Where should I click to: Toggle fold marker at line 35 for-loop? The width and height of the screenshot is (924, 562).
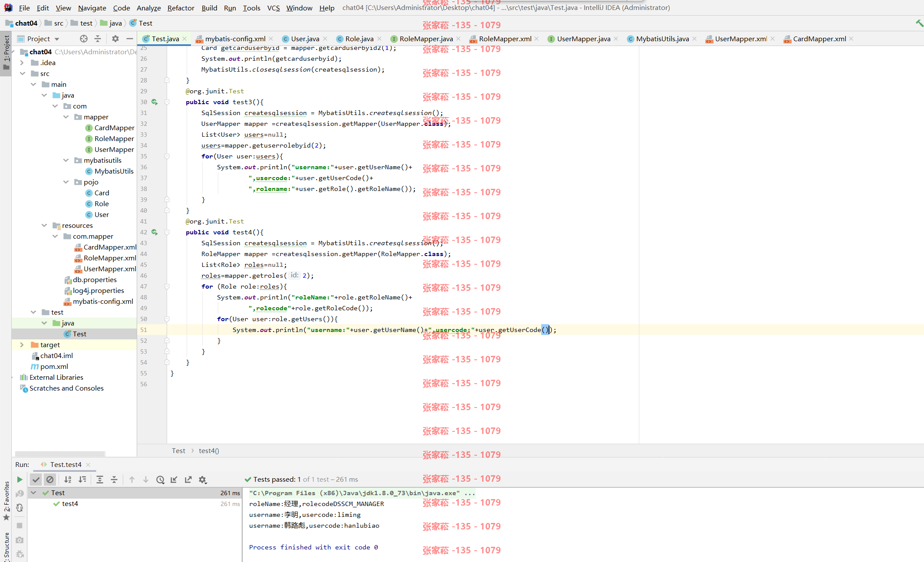pos(167,156)
